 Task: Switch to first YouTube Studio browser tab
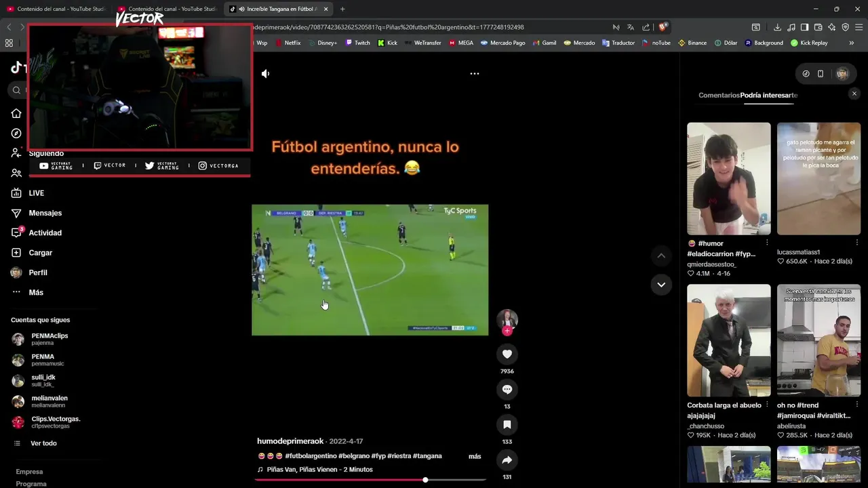point(57,9)
